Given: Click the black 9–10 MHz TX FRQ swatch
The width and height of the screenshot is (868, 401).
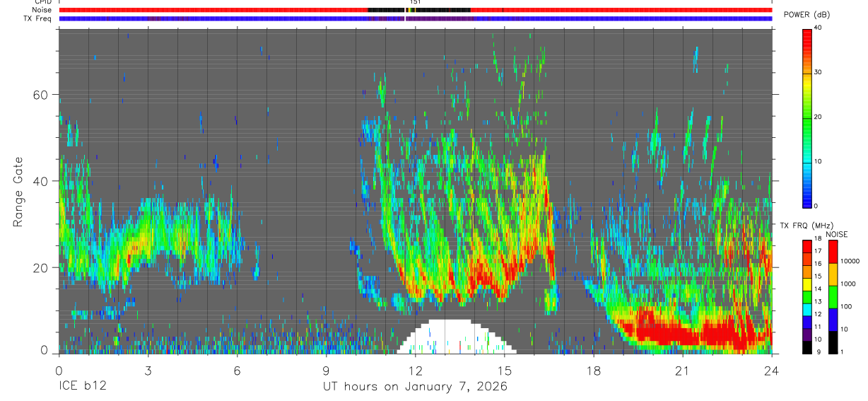Looking at the screenshot, I should (x=807, y=347).
